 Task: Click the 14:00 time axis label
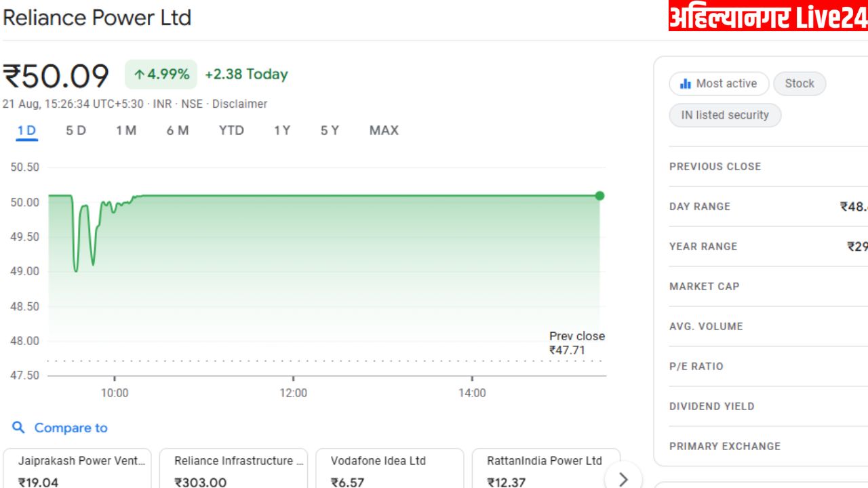point(472,393)
